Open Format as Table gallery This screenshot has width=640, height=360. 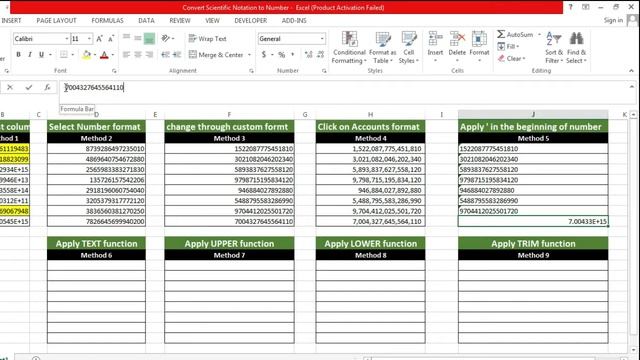coord(382,47)
